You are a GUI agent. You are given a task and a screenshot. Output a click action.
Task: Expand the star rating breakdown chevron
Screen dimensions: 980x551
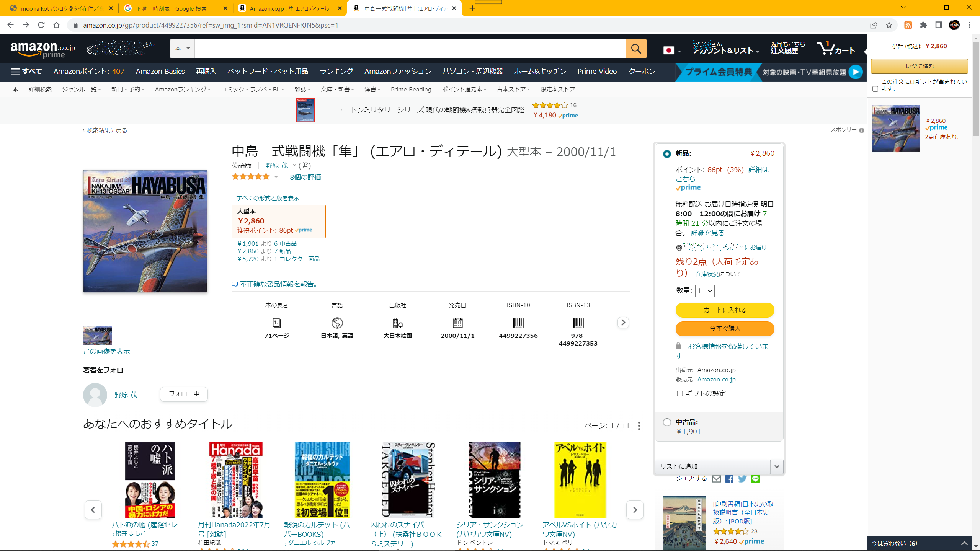pyautogui.click(x=276, y=177)
